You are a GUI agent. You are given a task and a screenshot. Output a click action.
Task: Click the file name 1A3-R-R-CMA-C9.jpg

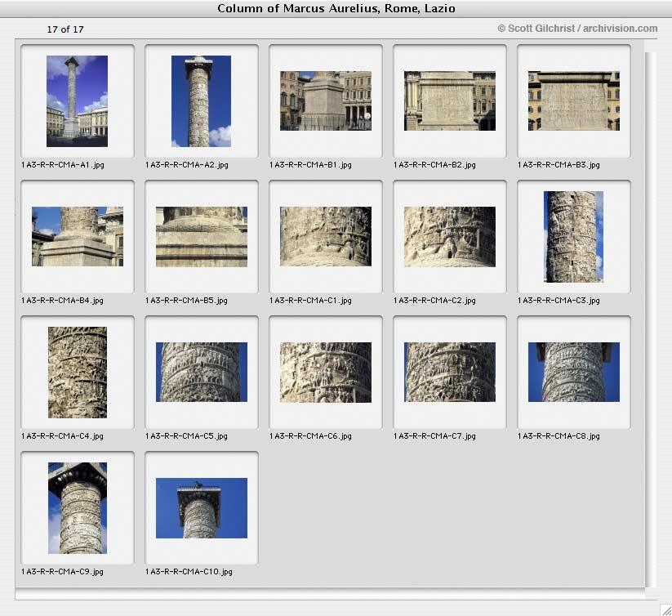(x=62, y=571)
